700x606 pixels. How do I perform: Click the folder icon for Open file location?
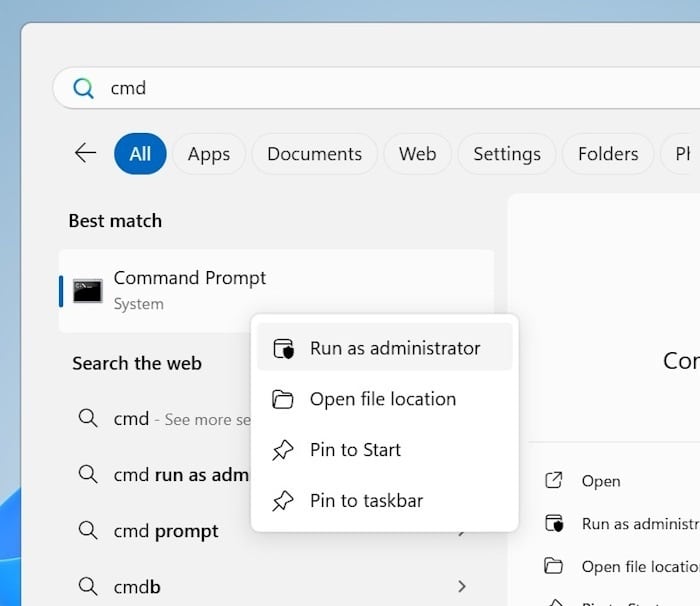[283, 400]
